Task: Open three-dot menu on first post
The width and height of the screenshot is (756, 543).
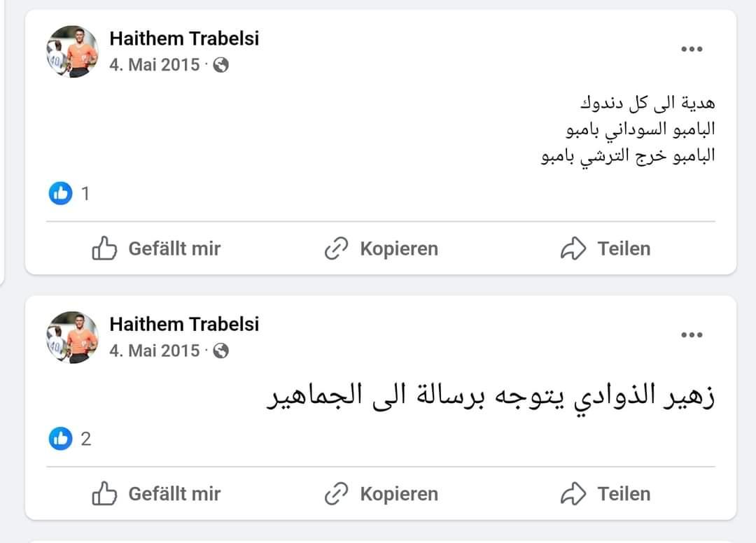Action: point(692,49)
